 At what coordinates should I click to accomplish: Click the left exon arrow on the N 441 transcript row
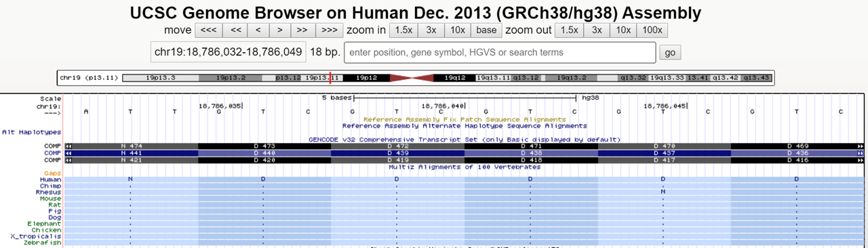tap(68, 153)
